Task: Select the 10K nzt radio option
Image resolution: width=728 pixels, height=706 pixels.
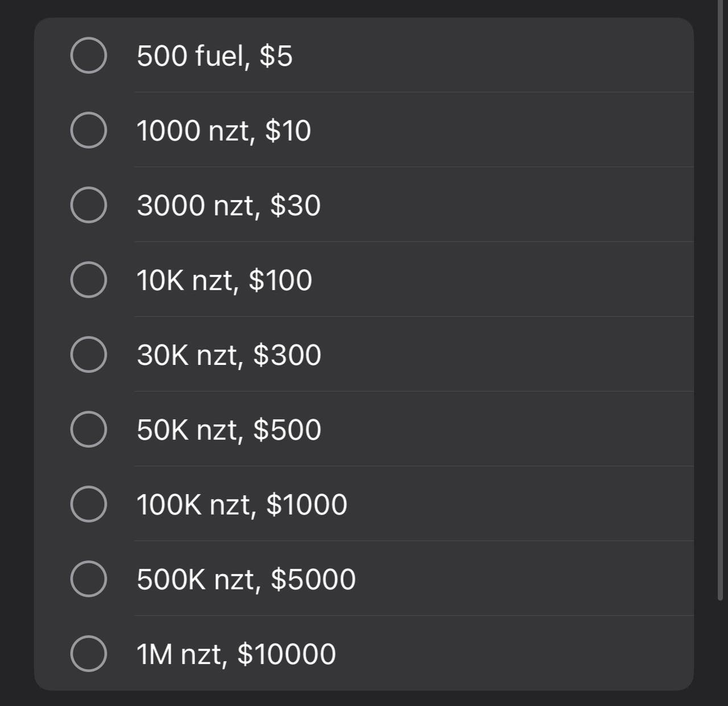Action: [x=89, y=280]
